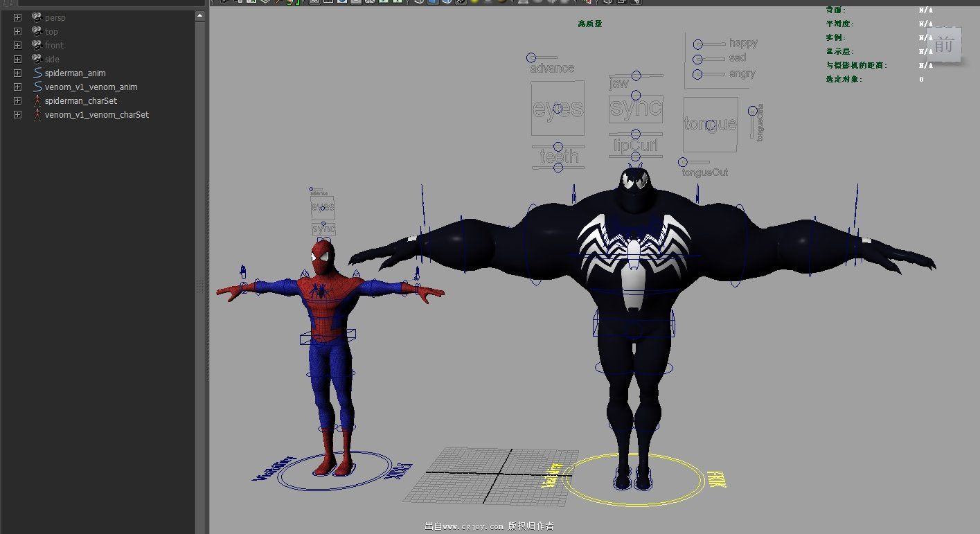Image resolution: width=980 pixels, height=534 pixels.
Task: Click the green 高质量 viewport label
Action: pyautogui.click(x=590, y=24)
